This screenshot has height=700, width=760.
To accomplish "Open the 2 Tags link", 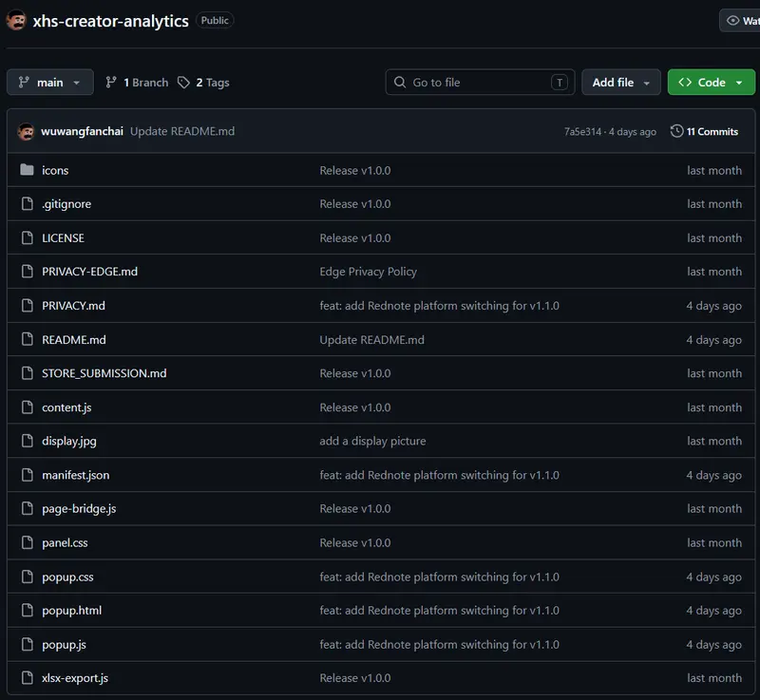I will tap(203, 83).
